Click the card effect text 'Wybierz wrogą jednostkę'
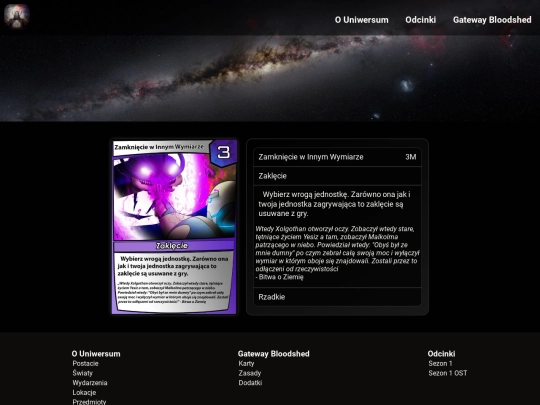This screenshot has height=405, width=540. [334, 204]
